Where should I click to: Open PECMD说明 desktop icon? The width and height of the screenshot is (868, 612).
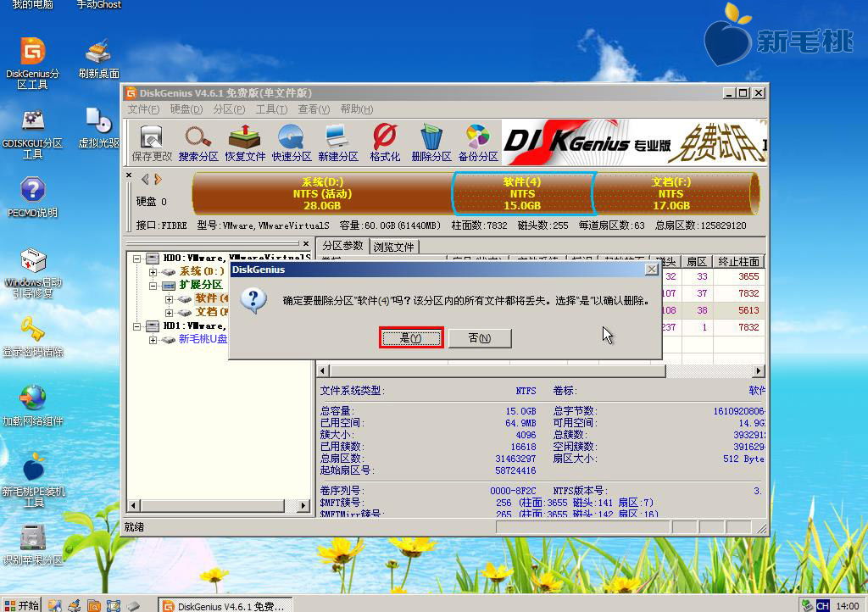pos(33,197)
